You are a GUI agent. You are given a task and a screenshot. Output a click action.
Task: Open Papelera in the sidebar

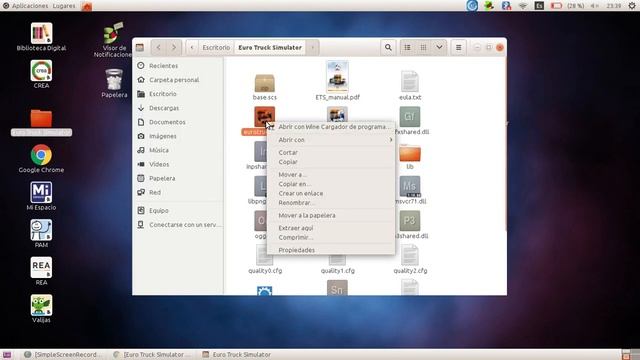178,178
